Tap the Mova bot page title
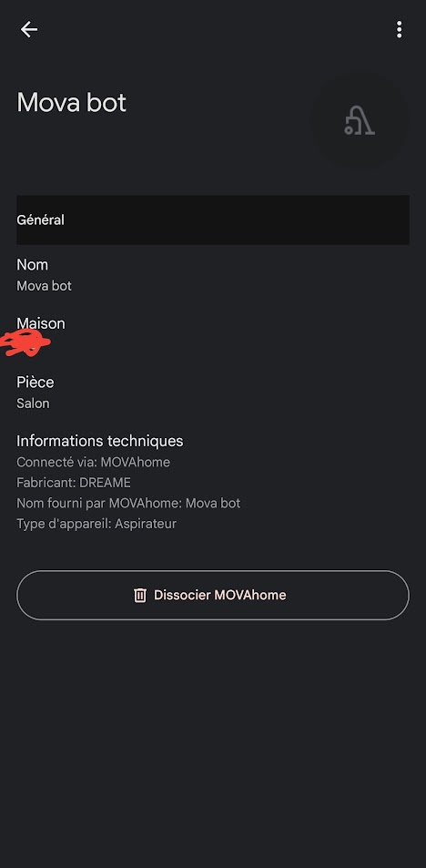The image size is (426, 868). pos(71,102)
